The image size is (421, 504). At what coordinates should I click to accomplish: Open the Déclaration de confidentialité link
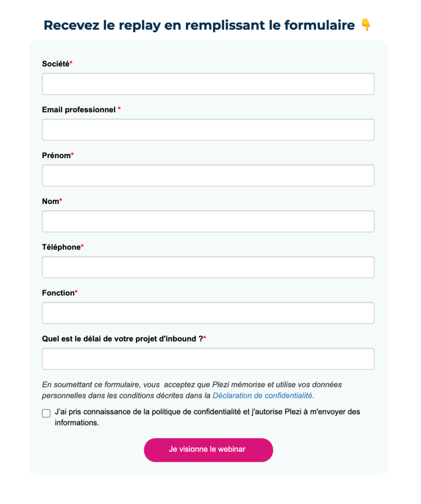[x=263, y=395]
